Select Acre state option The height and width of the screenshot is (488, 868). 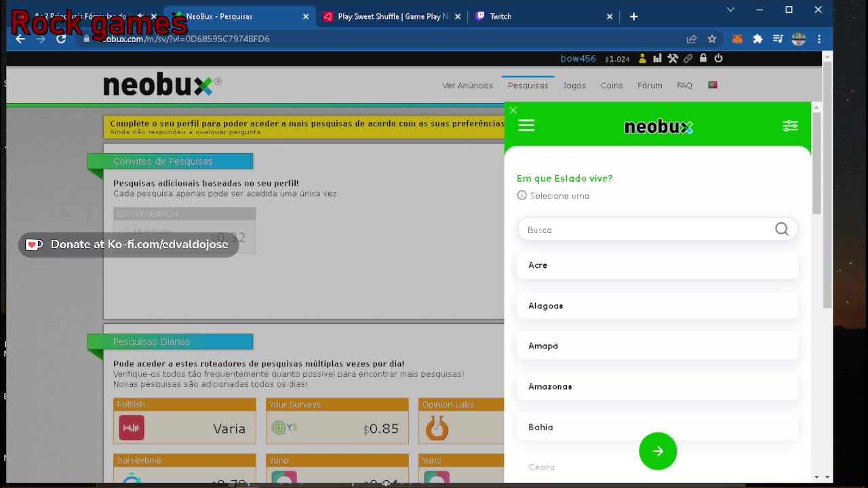click(x=657, y=265)
